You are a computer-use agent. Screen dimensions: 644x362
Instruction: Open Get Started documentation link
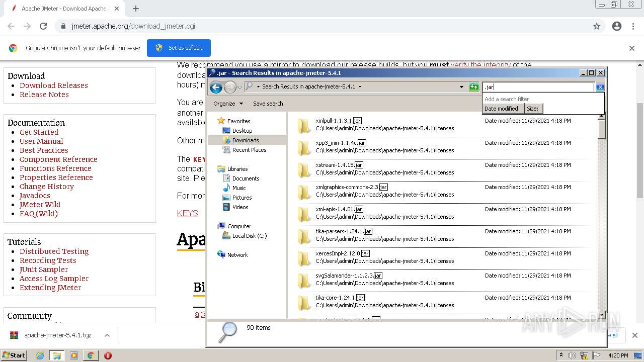tap(39, 132)
